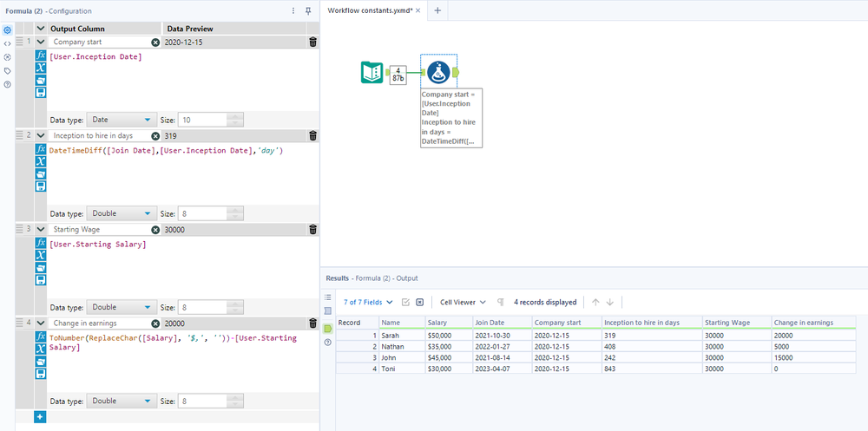Click into the ToNumber ReplaceChar expression editor
Screen dimensions: 868x431
click(182, 362)
